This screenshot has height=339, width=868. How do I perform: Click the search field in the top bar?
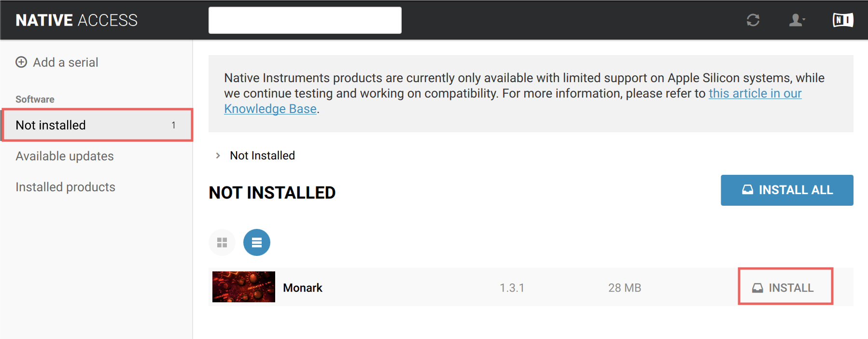click(x=305, y=20)
